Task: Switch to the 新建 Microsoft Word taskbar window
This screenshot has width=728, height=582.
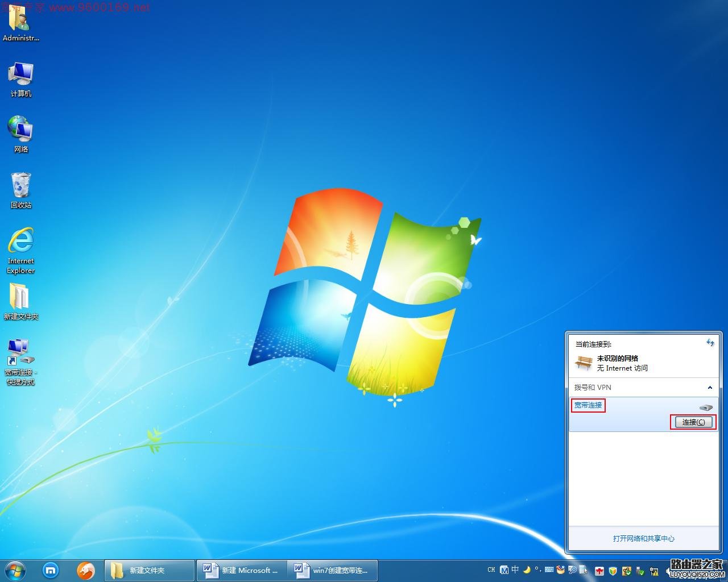Action: click(241, 570)
